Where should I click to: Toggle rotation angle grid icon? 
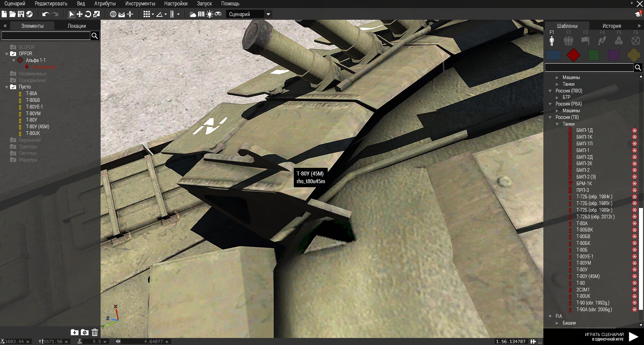[x=160, y=14]
